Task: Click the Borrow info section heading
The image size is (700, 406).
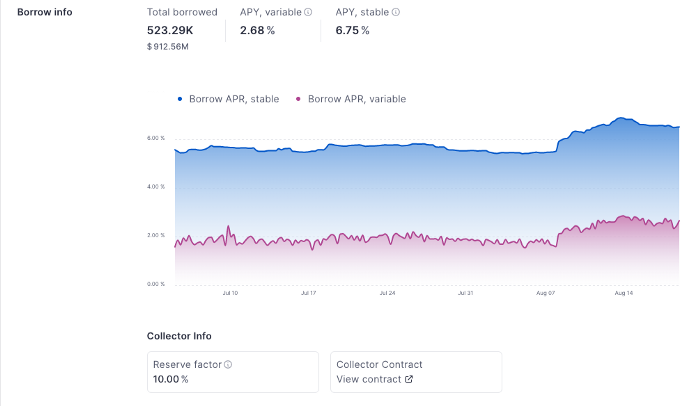Action: click(44, 12)
